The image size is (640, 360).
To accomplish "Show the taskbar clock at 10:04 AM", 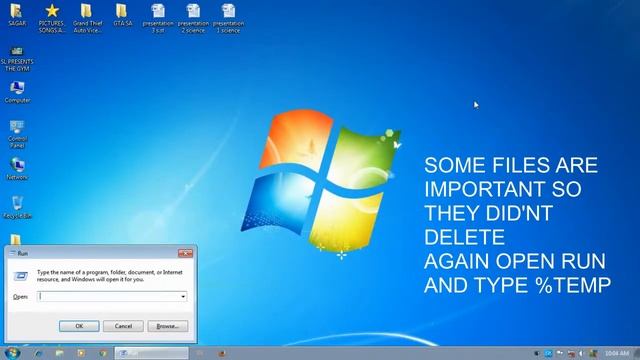I will (617, 353).
